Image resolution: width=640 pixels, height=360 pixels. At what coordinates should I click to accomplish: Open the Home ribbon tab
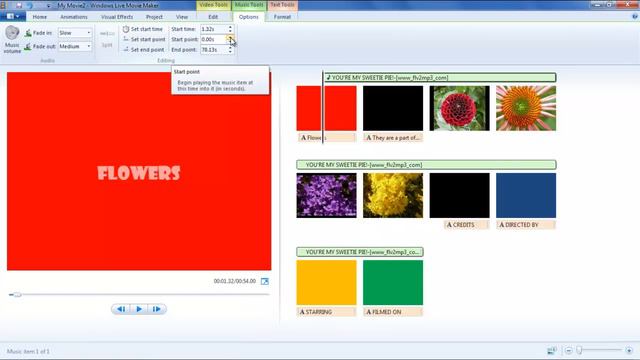tap(40, 17)
